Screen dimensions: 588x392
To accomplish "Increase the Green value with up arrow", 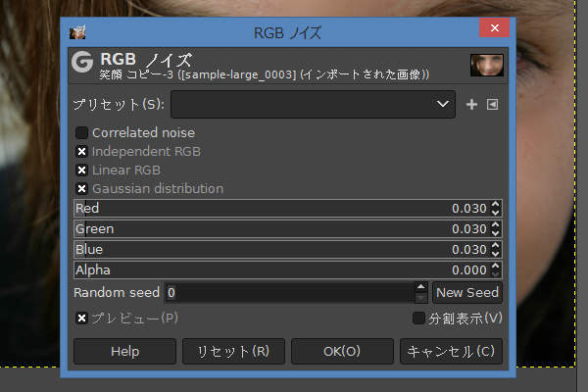I will coord(495,225).
